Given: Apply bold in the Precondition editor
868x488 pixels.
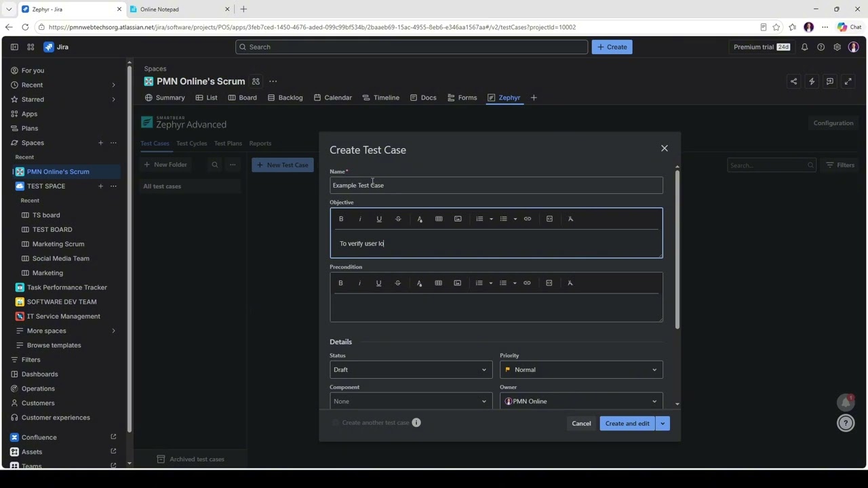Looking at the screenshot, I should (340, 283).
